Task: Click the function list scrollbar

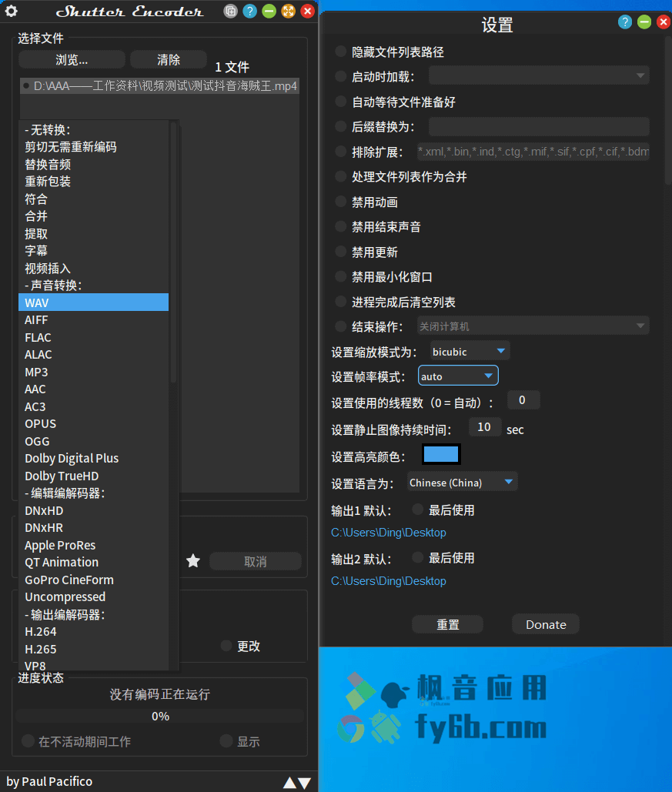Action: 173,252
